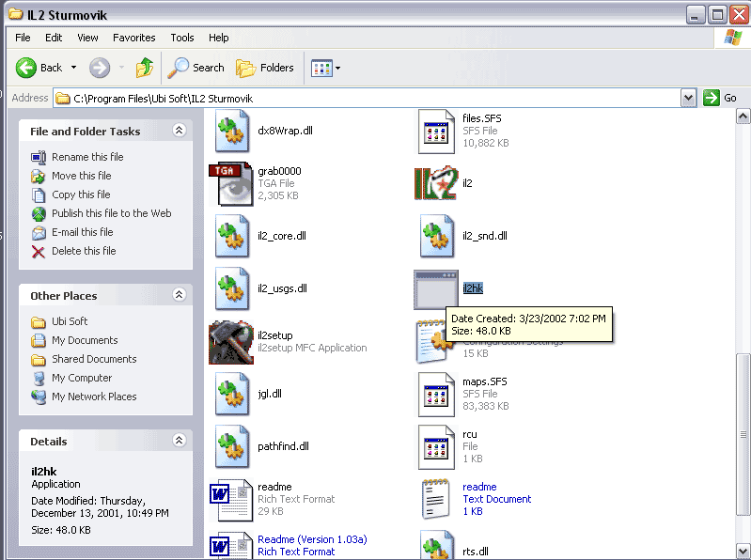751x560 pixels.
Task: Click the green Back arrow icon
Action: point(26,68)
